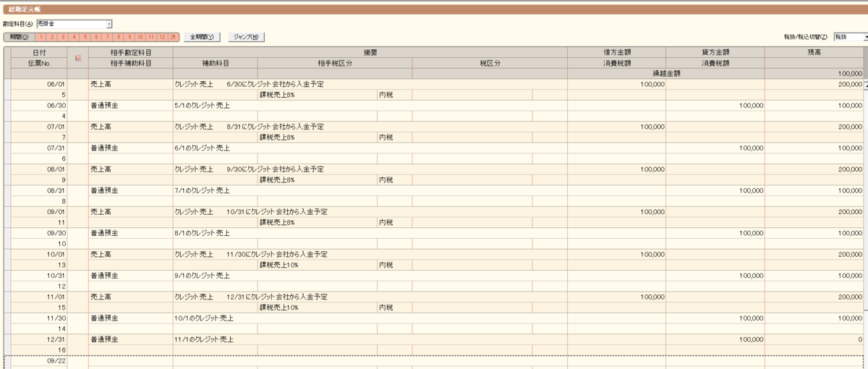
Task: Select the 11/01 date cell
Action: (39, 297)
